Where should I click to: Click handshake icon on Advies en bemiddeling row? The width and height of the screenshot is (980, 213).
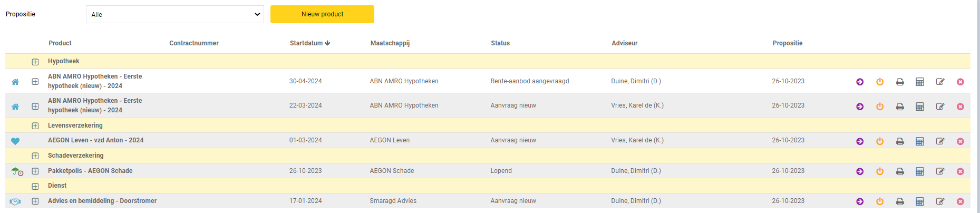(x=15, y=201)
